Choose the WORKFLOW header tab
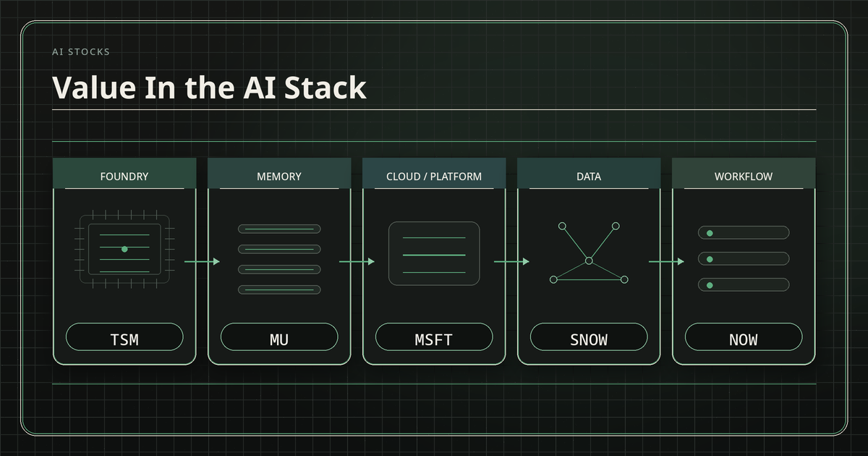The image size is (868, 456). (744, 176)
